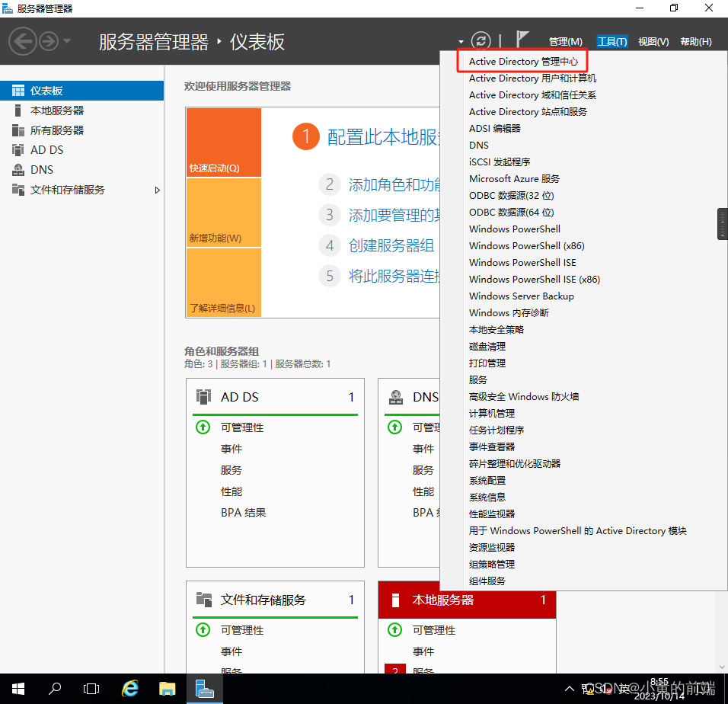Viewport: 728px width, 704px height.
Task: Click the scrollbar down arrow of dashboard
Action: point(723,667)
